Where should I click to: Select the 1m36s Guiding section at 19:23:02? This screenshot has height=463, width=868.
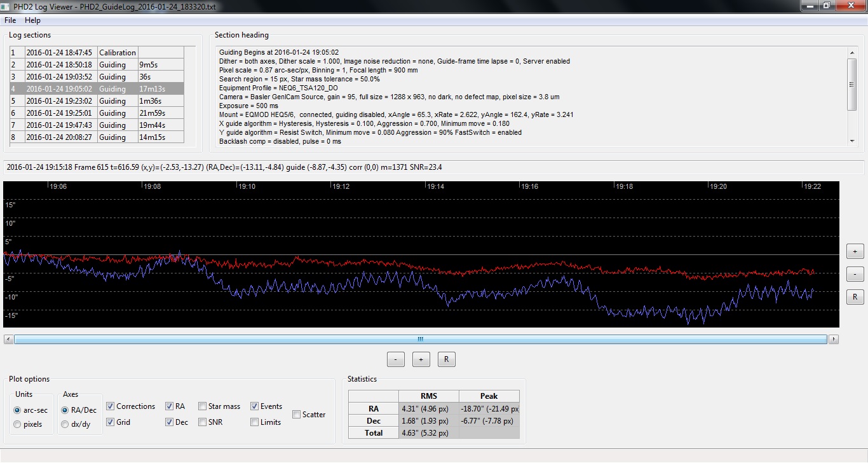pyautogui.click(x=97, y=101)
